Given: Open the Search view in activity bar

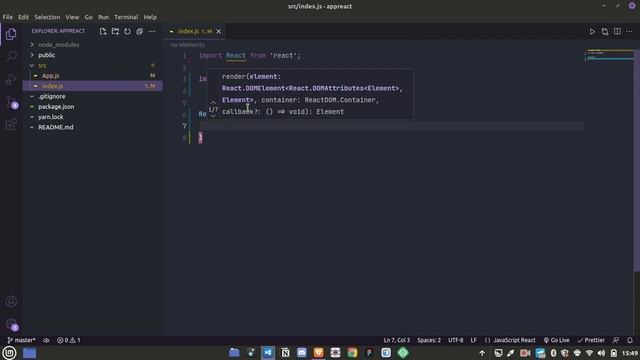Looking at the screenshot, I should [x=11, y=56].
